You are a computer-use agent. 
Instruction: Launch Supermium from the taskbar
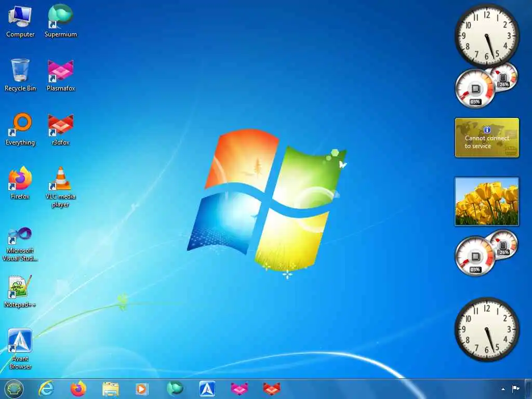pyautogui.click(x=175, y=389)
